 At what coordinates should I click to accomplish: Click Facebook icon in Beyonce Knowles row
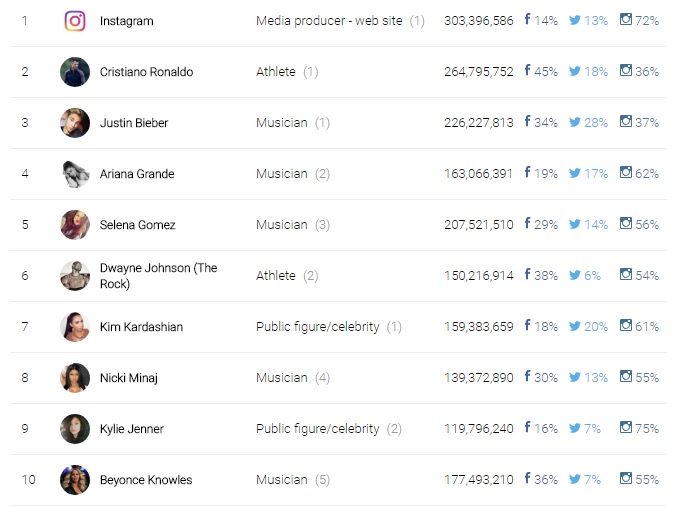[527, 478]
